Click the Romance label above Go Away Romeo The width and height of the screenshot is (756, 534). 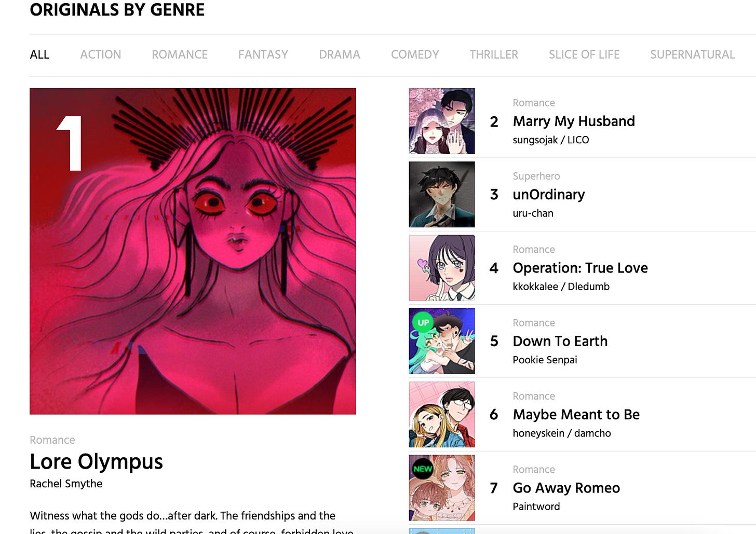(533, 469)
